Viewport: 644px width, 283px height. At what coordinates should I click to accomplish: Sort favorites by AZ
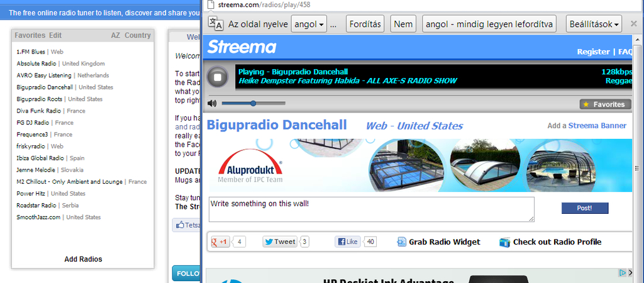coord(116,35)
